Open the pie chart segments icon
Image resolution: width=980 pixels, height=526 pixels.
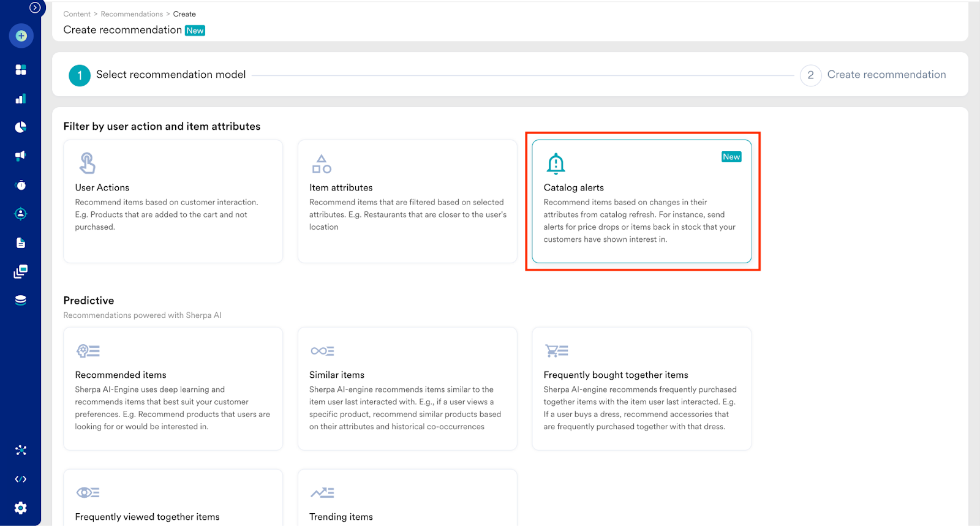[21, 127]
